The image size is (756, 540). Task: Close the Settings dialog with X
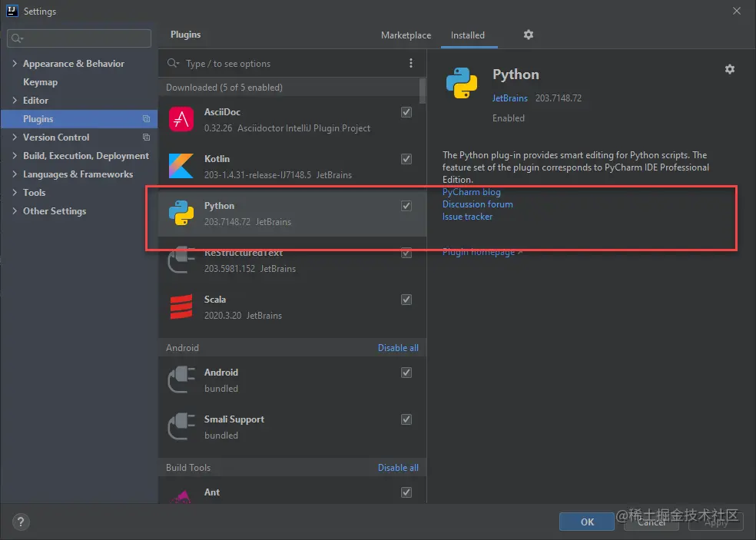click(x=737, y=11)
